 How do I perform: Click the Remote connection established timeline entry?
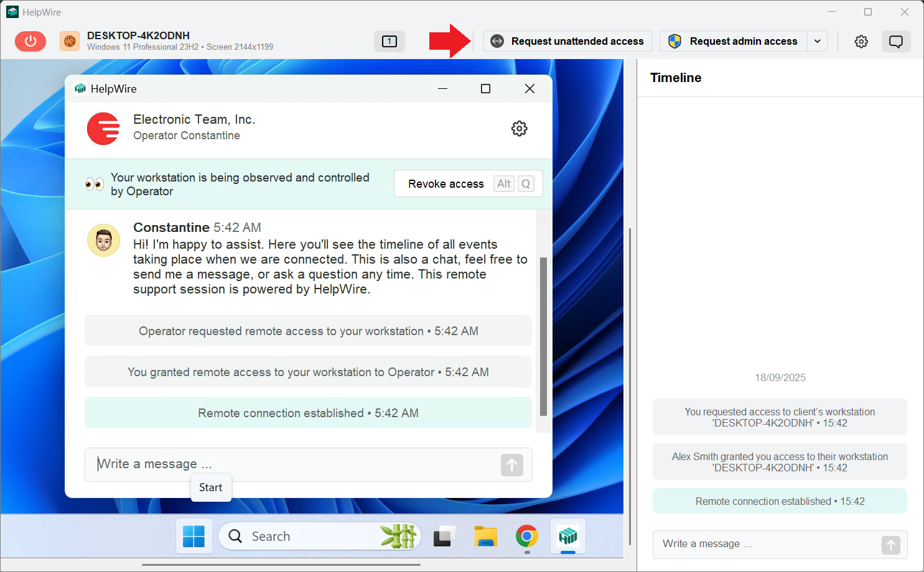point(780,500)
